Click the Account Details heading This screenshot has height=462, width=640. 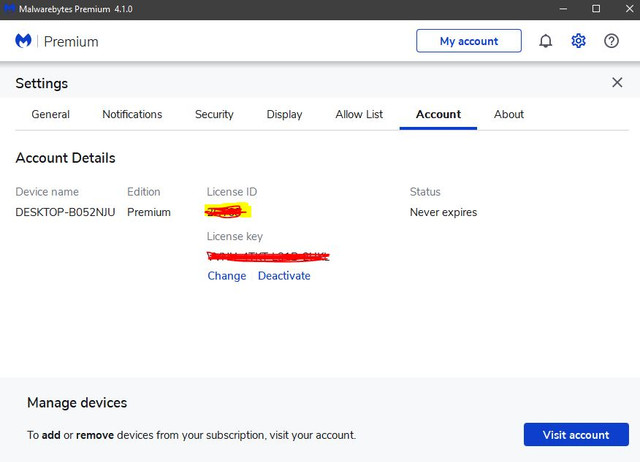[x=65, y=158]
